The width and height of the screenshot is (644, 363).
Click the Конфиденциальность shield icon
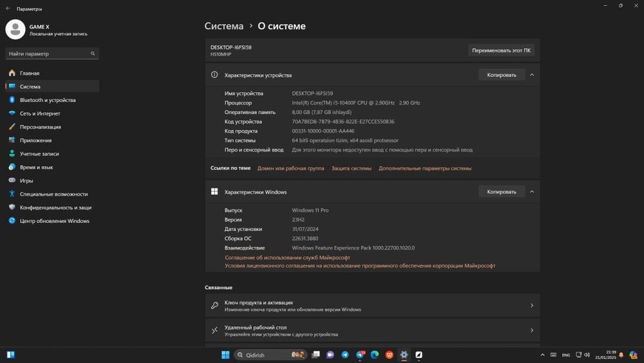[12, 207]
